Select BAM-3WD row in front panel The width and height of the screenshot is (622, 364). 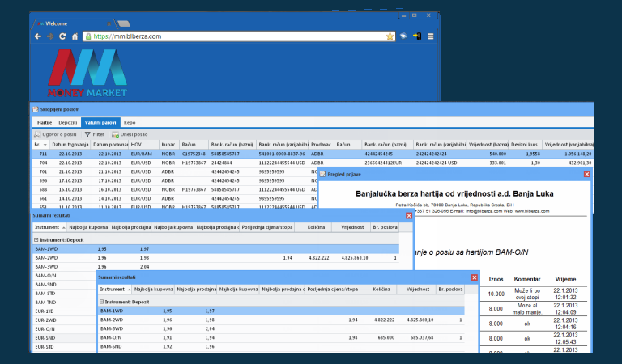281,328
